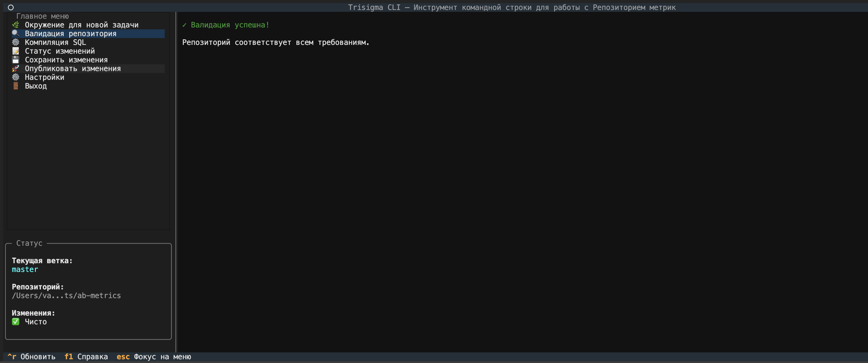Open the Компиляция SQL menu entry
The height and width of the screenshot is (363, 868).
click(x=55, y=42)
